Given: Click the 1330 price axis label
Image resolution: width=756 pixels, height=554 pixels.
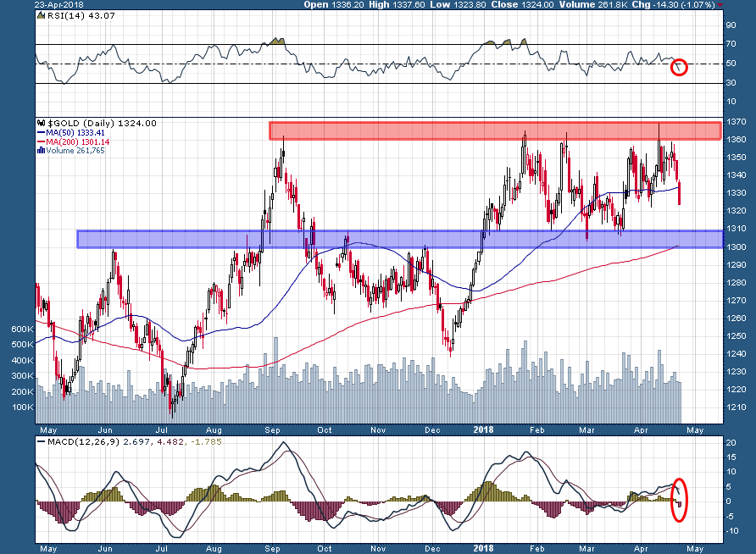Looking at the screenshot, I should 737,193.
